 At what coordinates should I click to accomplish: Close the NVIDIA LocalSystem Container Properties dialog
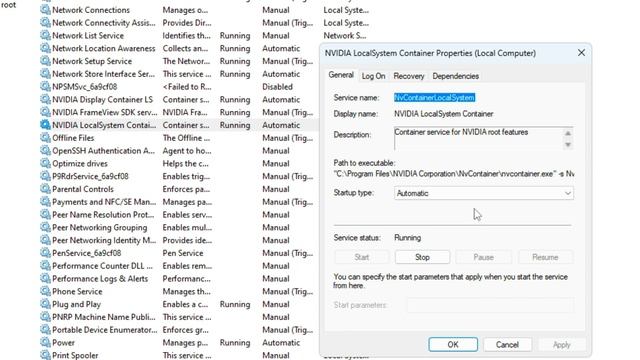tap(581, 53)
